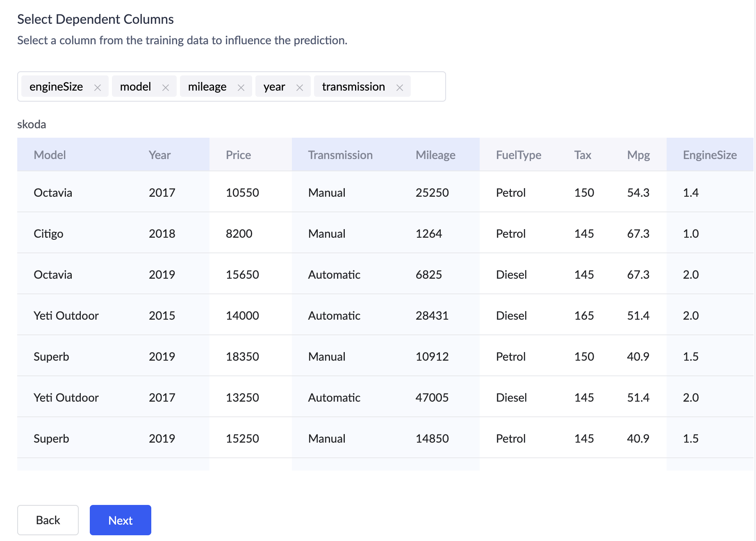Image resolution: width=756 pixels, height=541 pixels.
Task: Remove the model tag
Action: click(166, 87)
